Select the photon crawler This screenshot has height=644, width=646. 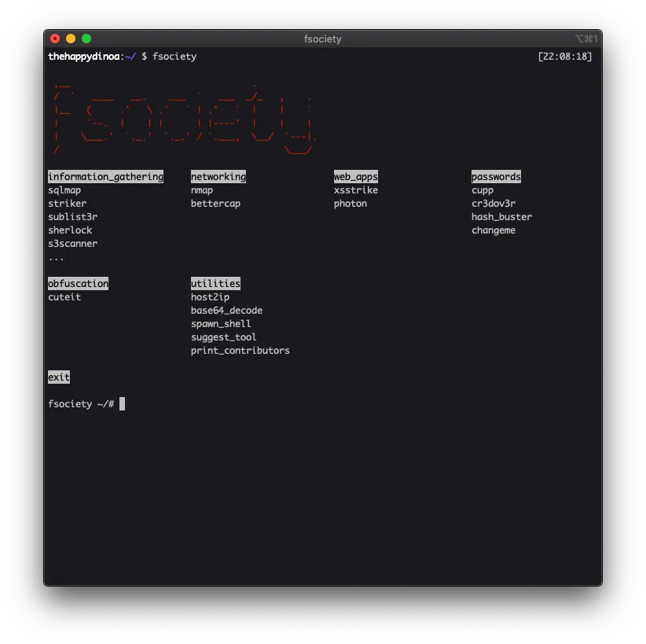tap(351, 203)
